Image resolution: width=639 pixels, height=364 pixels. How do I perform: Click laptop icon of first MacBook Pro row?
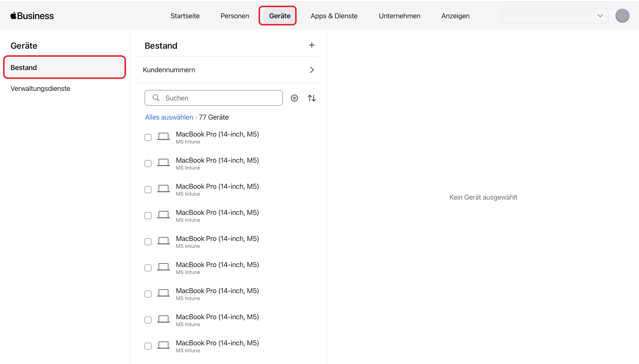(x=163, y=137)
